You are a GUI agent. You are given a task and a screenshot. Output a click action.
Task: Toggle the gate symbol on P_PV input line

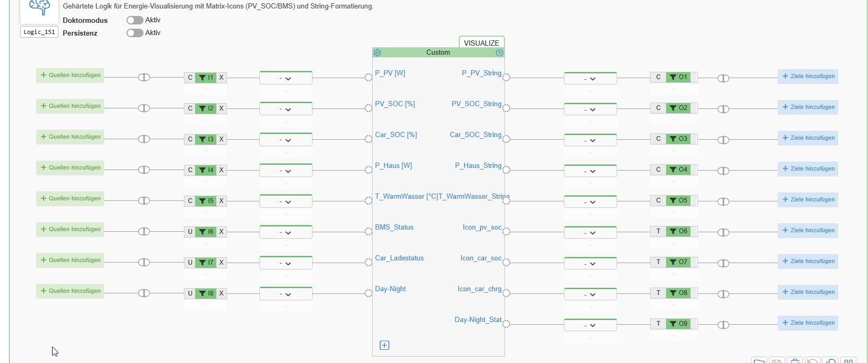tap(144, 78)
